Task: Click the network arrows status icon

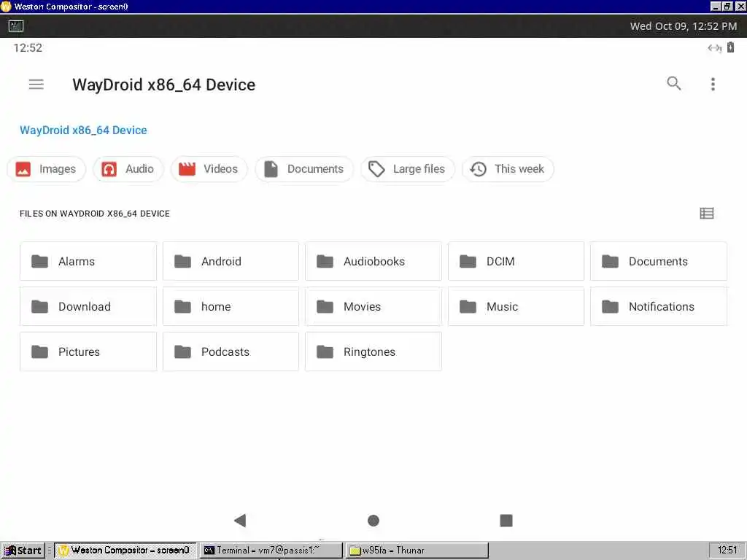Action: (x=714, y=47)
